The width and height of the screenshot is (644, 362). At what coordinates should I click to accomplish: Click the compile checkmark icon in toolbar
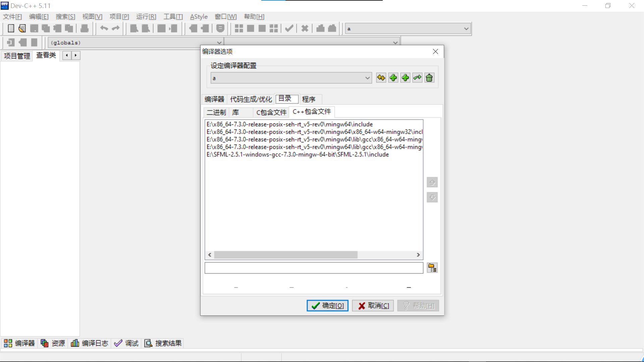(x=289, y=28)
